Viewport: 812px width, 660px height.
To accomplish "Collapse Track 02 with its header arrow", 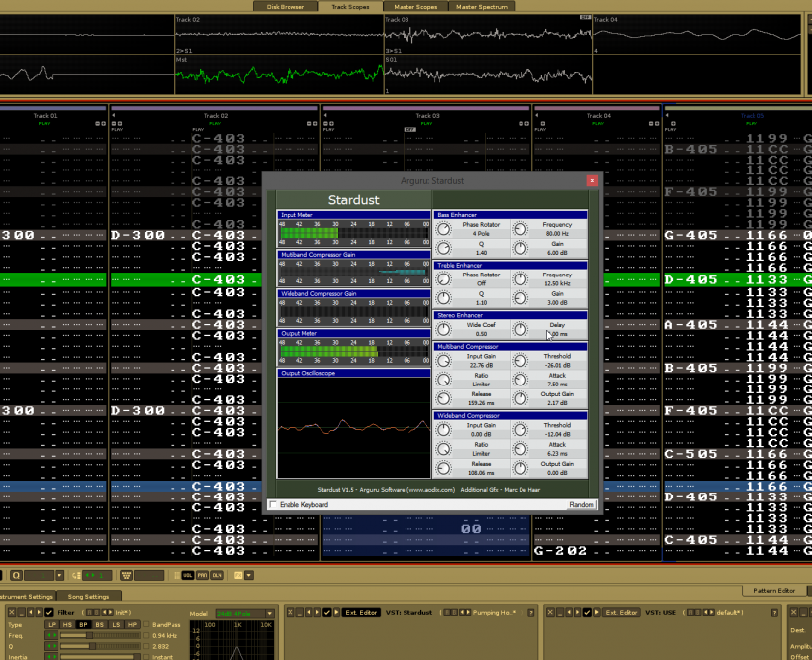I will (x=113, y=115).
